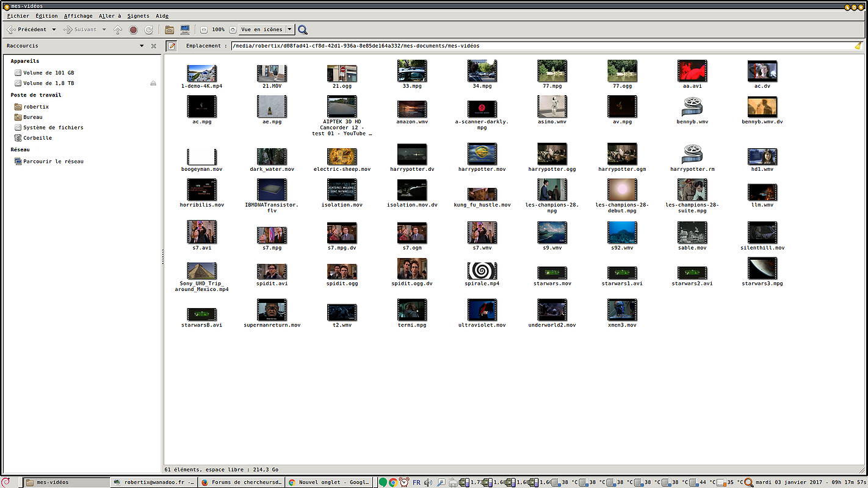Open the Computer icon in toolbar
This screenshot has width=868, height=488.
[185, 29]
